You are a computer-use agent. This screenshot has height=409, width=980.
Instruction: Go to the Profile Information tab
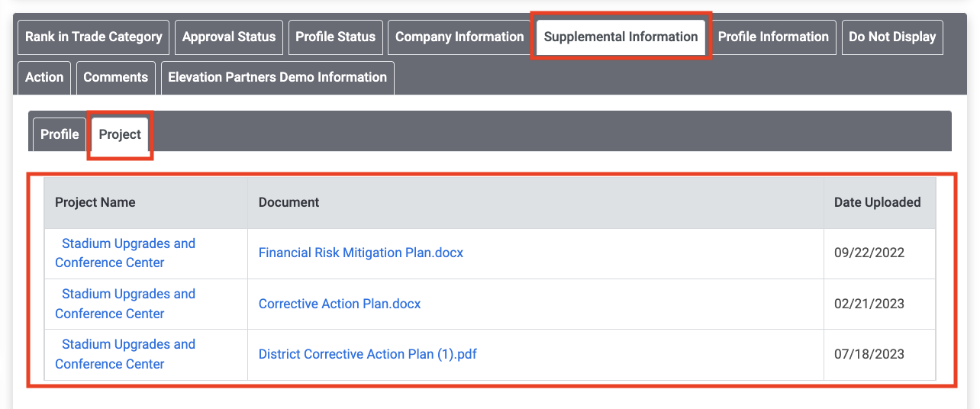point(773,37)
